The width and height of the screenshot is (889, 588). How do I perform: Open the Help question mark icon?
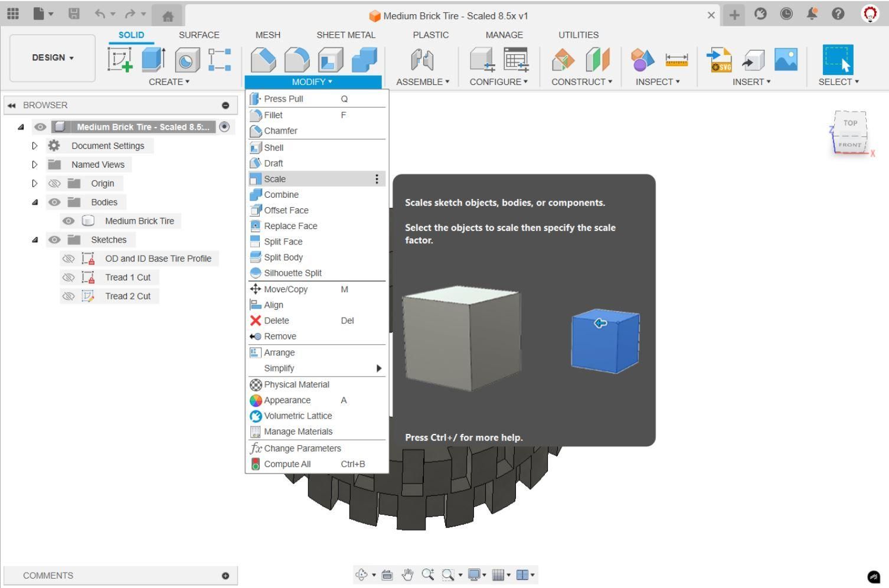[x=838, y=14]
